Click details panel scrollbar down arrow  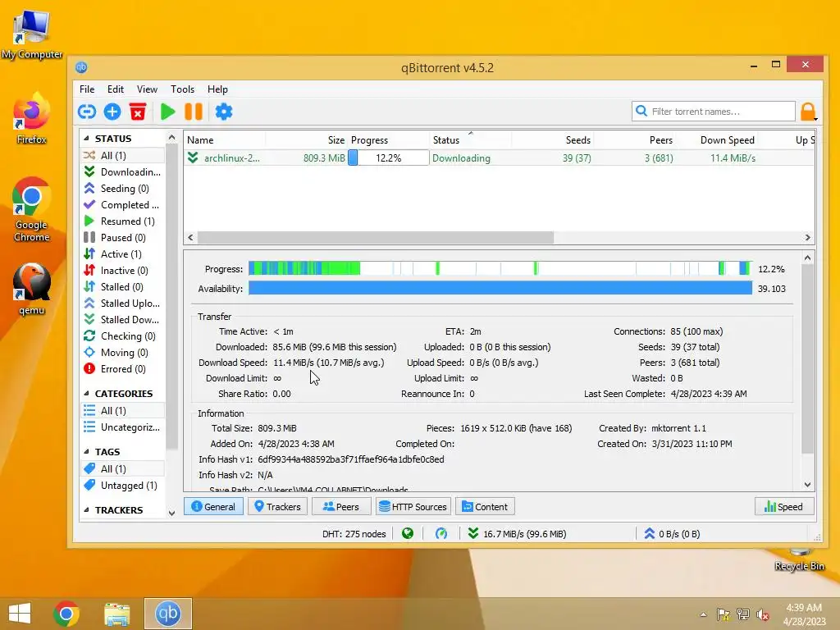point(807,485)
